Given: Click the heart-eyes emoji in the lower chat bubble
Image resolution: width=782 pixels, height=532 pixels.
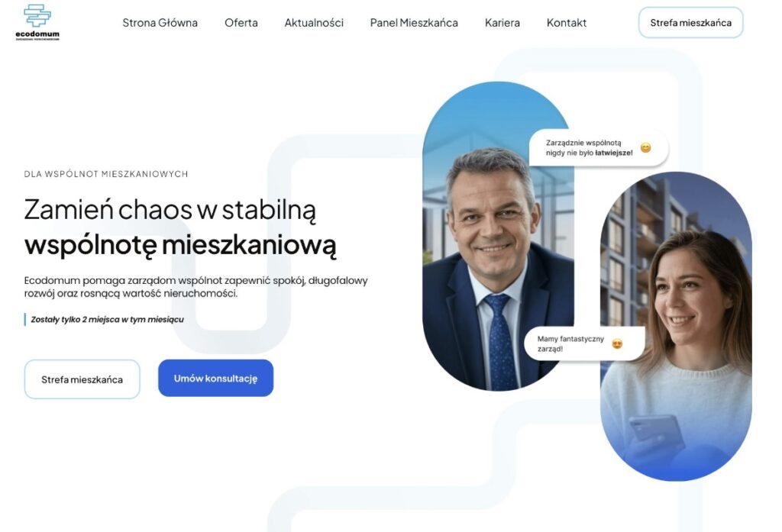Looking at the screenshot, I should (617, 343).
